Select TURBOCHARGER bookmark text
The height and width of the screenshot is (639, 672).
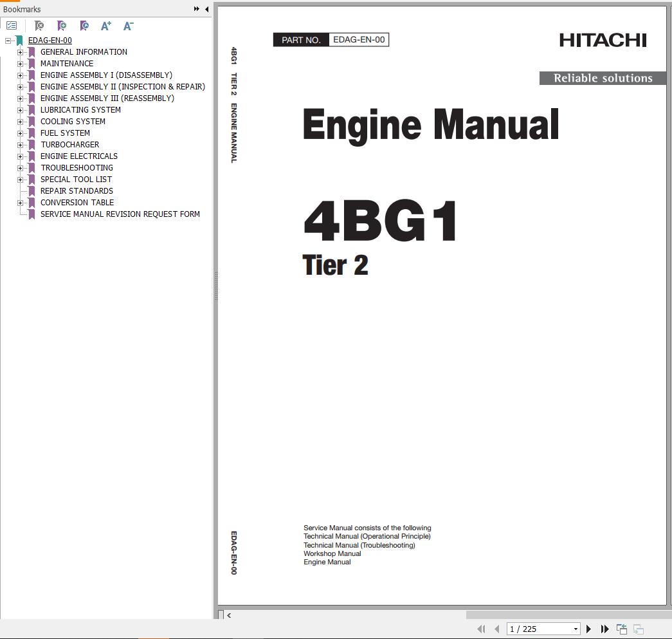point(70,145)
